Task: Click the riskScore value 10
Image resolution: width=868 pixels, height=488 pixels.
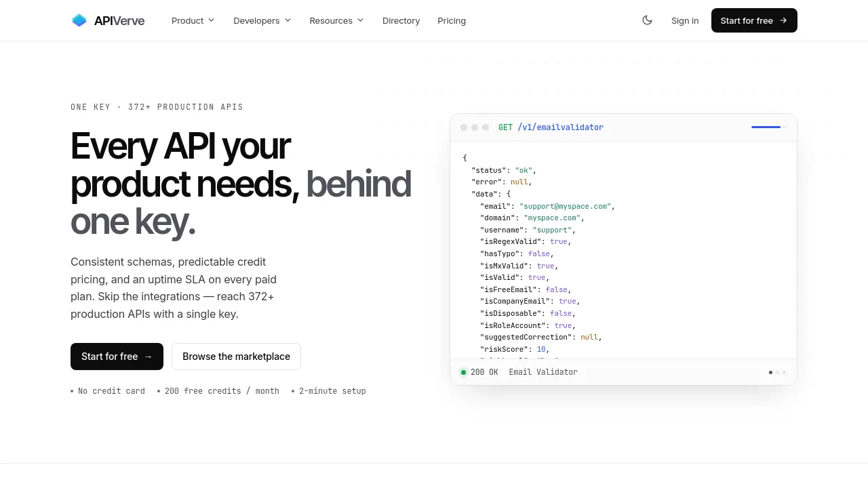Action: click(541, 350)
